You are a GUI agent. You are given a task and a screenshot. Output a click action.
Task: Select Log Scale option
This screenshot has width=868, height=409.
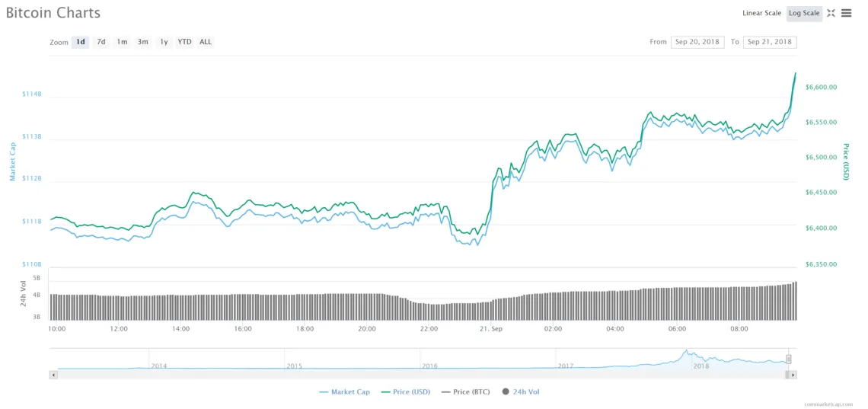coord(804,13)
